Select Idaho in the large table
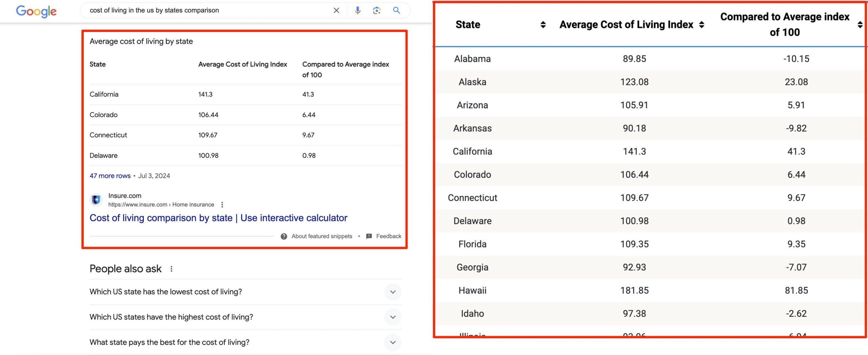 coord(472,314)
